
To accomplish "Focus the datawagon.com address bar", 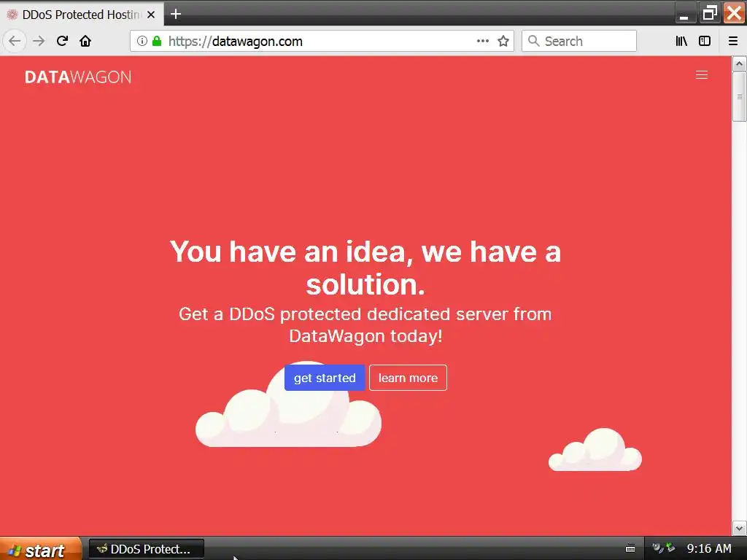I will pyautogui.click(x=322, y=41).
